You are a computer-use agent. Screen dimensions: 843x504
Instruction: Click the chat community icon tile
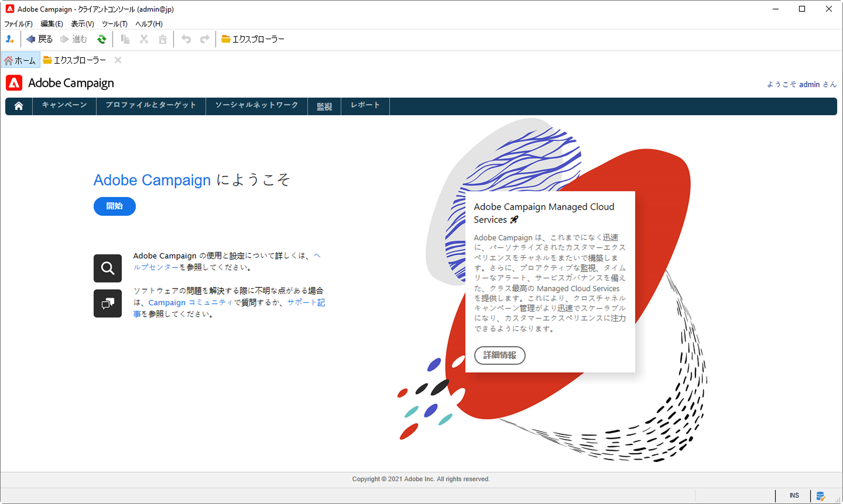tap(108, 303)
